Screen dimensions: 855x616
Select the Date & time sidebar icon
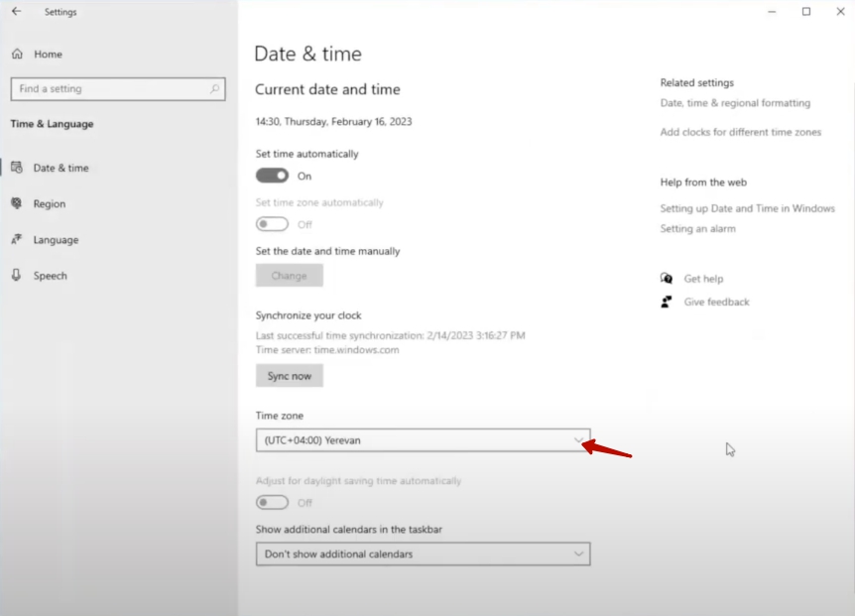(x=17, y=168)
